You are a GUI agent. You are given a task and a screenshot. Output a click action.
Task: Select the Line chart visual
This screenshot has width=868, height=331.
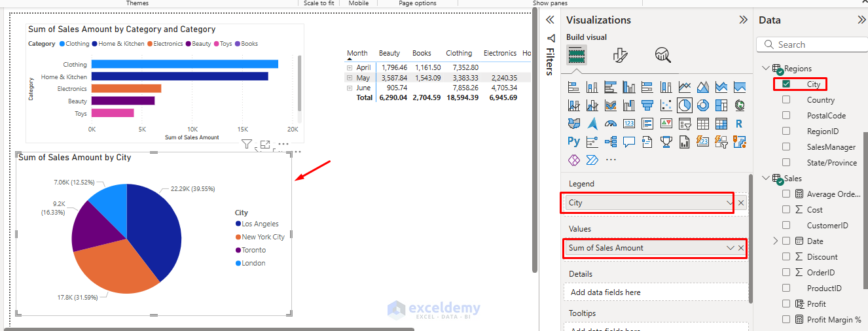pyautogui.click(x=685, y=87)
